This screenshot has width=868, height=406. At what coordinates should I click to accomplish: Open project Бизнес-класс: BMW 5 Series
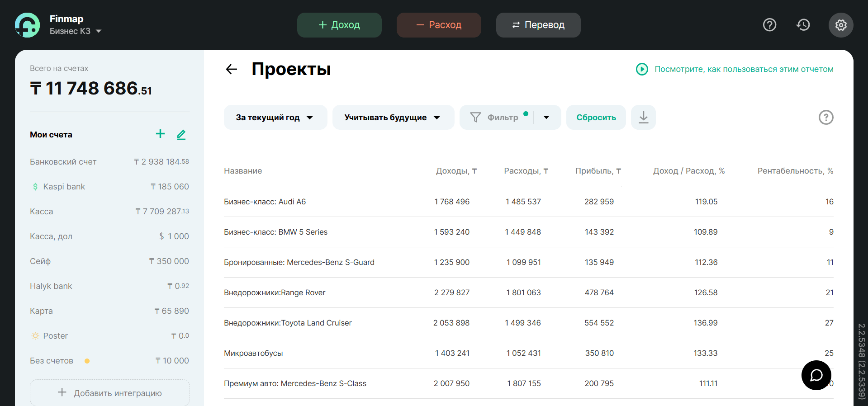pyautogui.click(x=275, y=232)
